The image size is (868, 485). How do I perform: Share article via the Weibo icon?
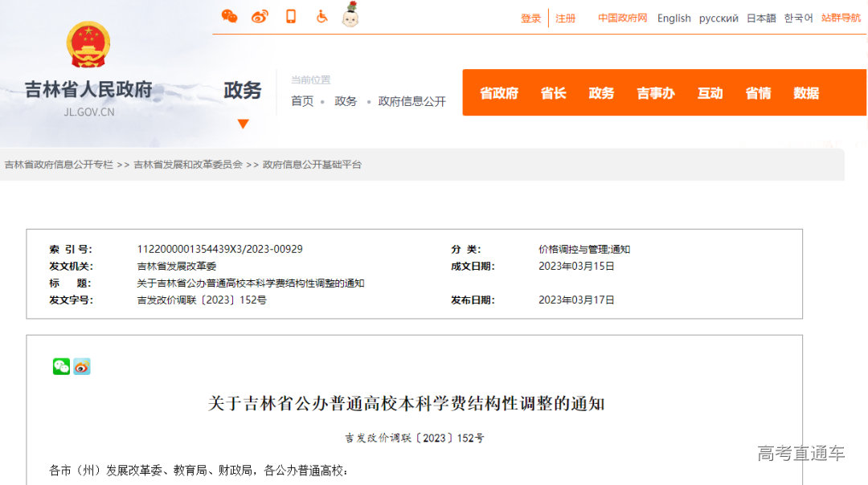pos(81,366)
